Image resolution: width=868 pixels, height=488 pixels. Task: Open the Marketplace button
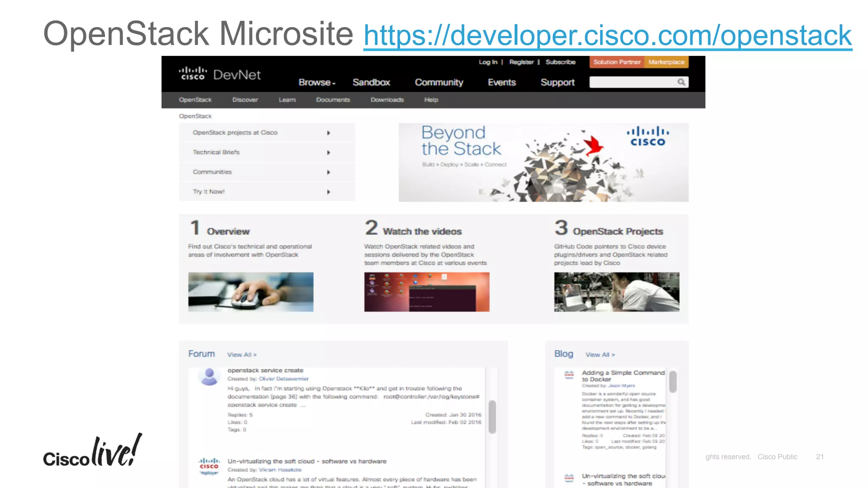tap(666, 62)
